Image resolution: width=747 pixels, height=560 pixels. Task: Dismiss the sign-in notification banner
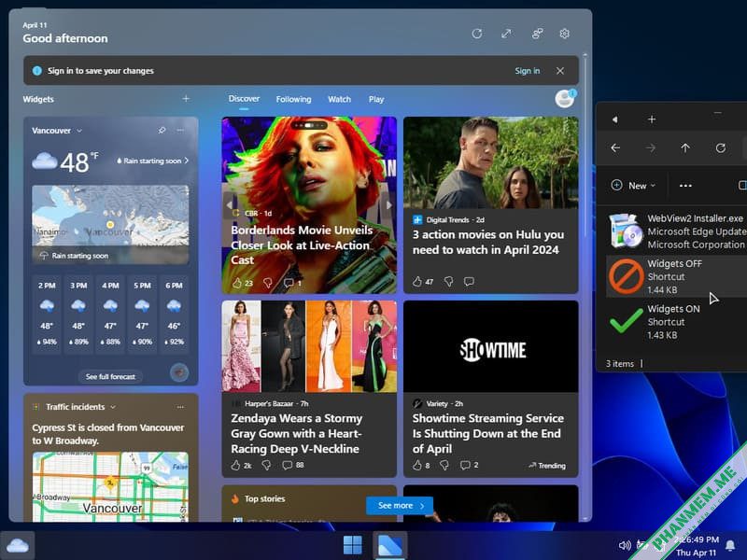coord(560,71)
